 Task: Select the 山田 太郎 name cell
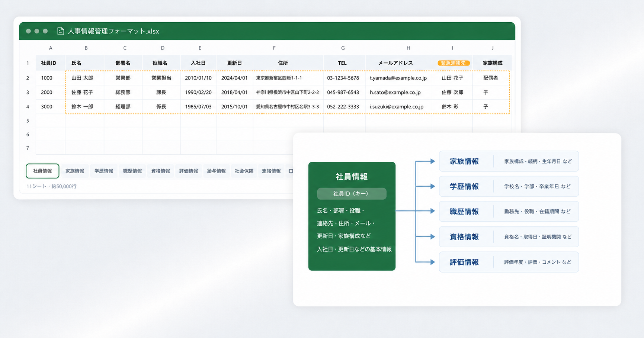tap(85, 78)
